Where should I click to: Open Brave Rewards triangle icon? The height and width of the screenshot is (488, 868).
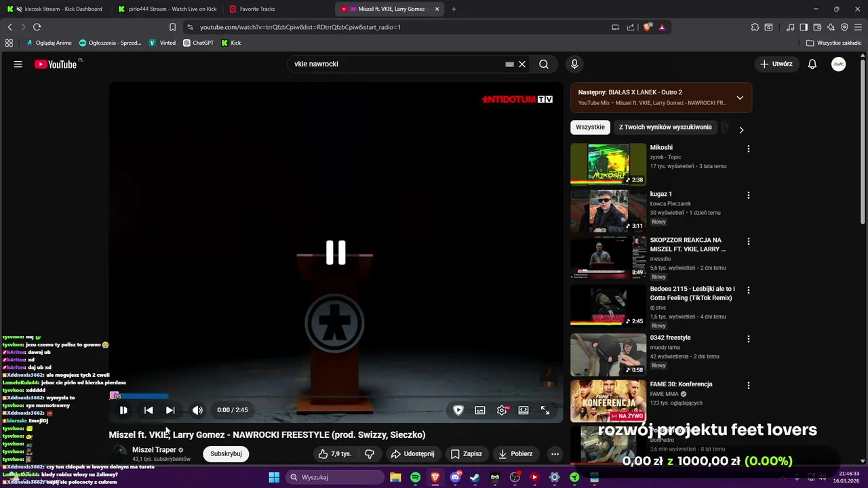[x=662, y=27]
